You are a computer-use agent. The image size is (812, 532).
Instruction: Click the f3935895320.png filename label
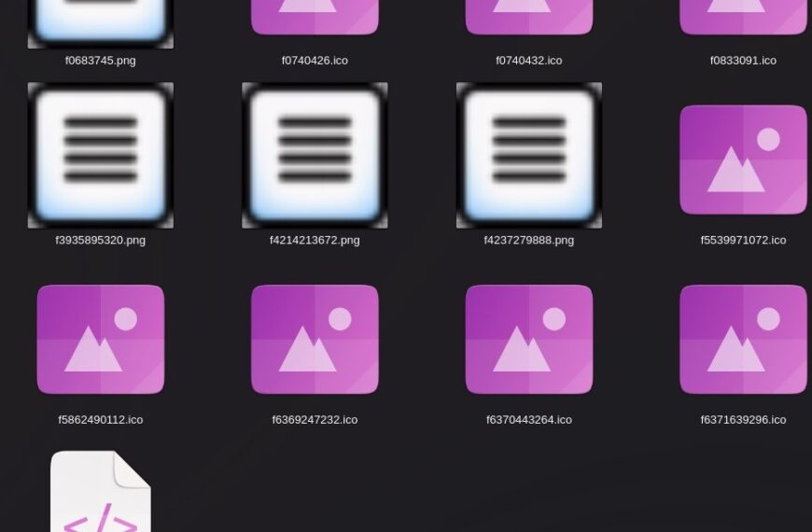pyautogui.click(x=101, y=240)
